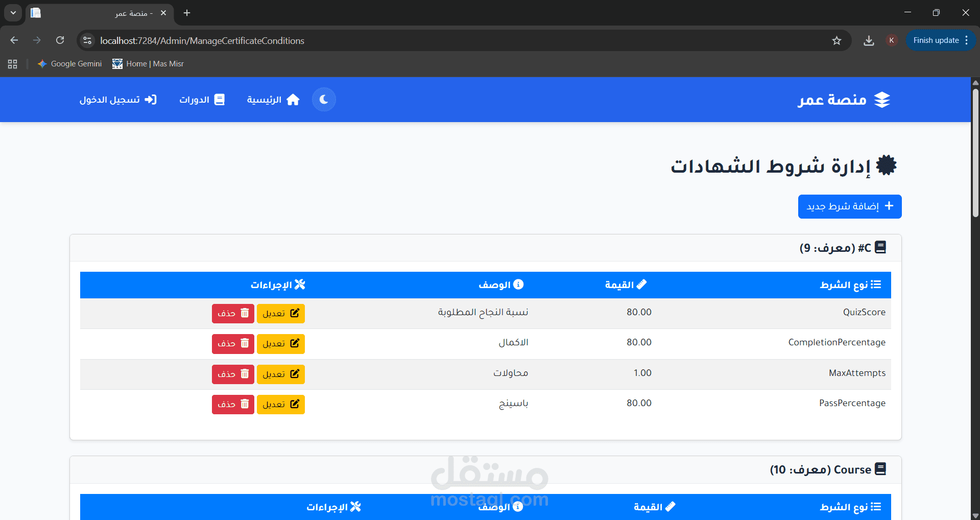This screenshot has width=980, height=520.
Task: Delete the CompletionPercentage condition
Action: tap(233, 344)
